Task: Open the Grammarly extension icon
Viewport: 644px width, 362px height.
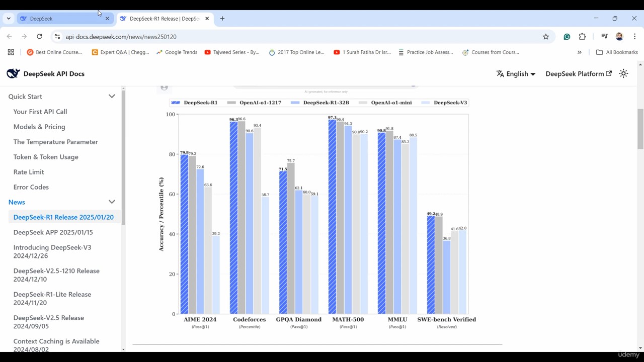Action: point(567,37)
